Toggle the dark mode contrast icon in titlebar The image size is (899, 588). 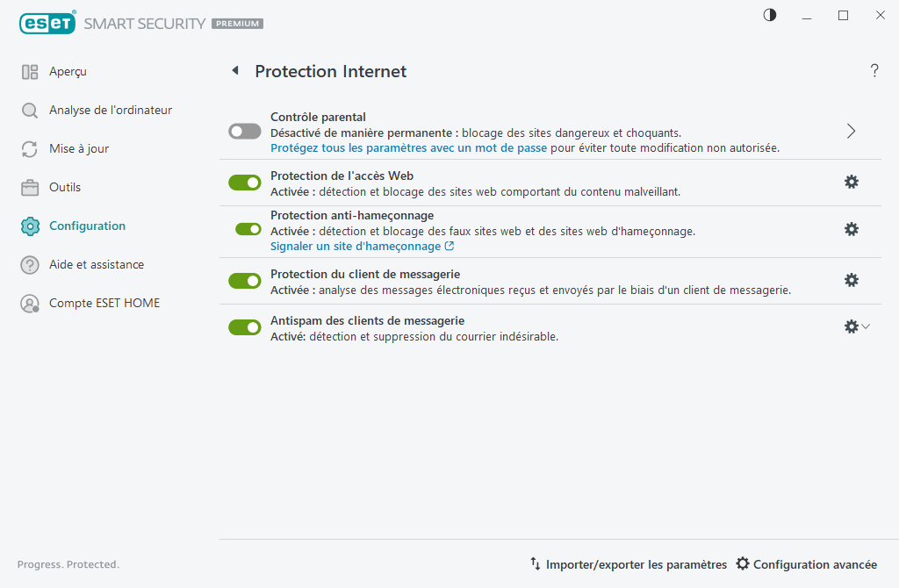(769, 15)
